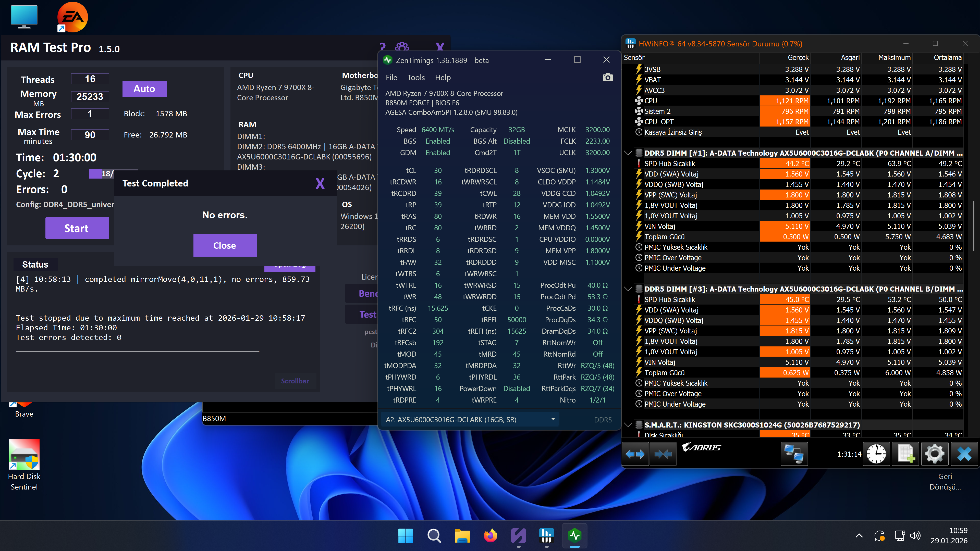The image size is (980, 551).
Task: Open the volume tray icon
Action: [915, 536]
